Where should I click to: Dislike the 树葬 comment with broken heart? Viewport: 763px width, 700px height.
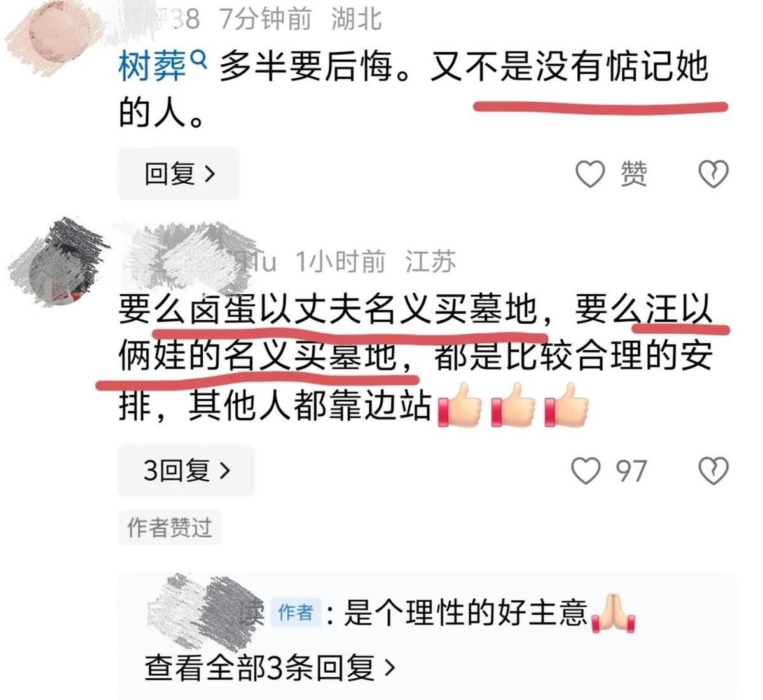[x=713, y=174]
